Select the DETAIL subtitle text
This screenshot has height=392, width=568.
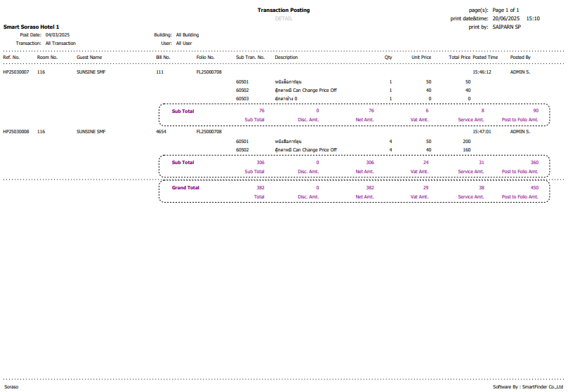coord(283,18)
